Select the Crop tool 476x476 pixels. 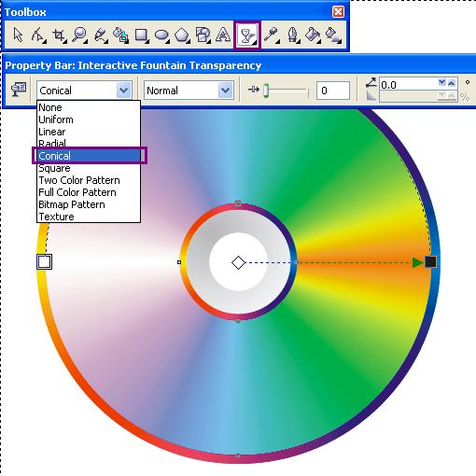pyautogui.click(x=59, y=35)
